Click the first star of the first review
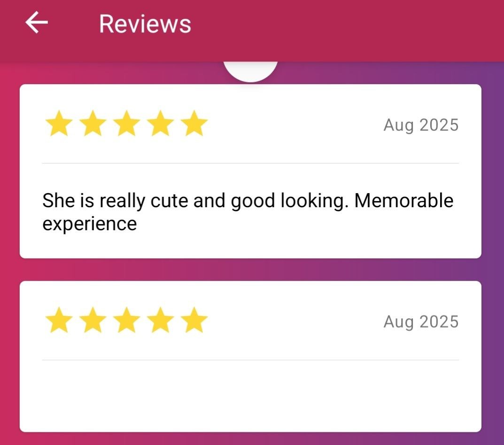504x445 pixels. coord(59,124)
